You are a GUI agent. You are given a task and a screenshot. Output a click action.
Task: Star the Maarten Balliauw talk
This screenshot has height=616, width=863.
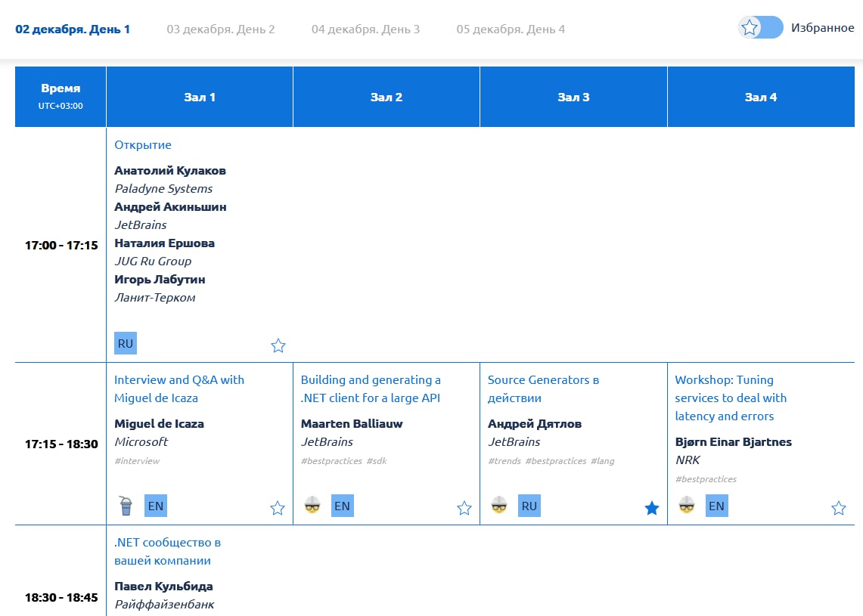[x=464, y=508]
